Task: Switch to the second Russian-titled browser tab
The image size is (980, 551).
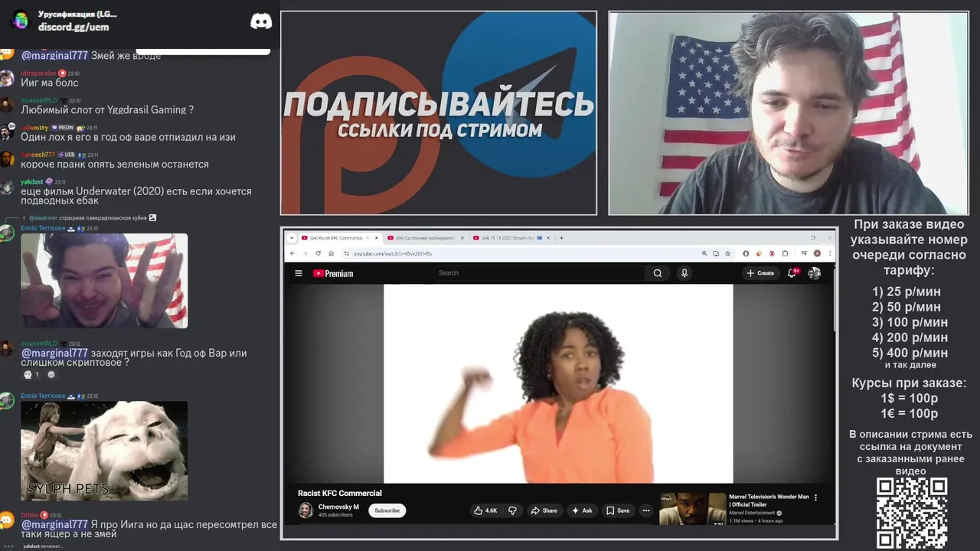Action: 425,238
